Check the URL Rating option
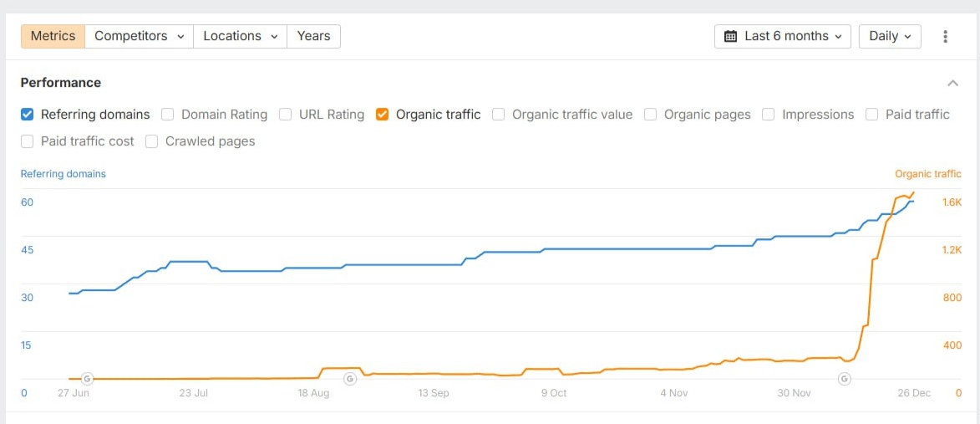The width and height of the screenshot is (980, 424). tap(286, 115)
